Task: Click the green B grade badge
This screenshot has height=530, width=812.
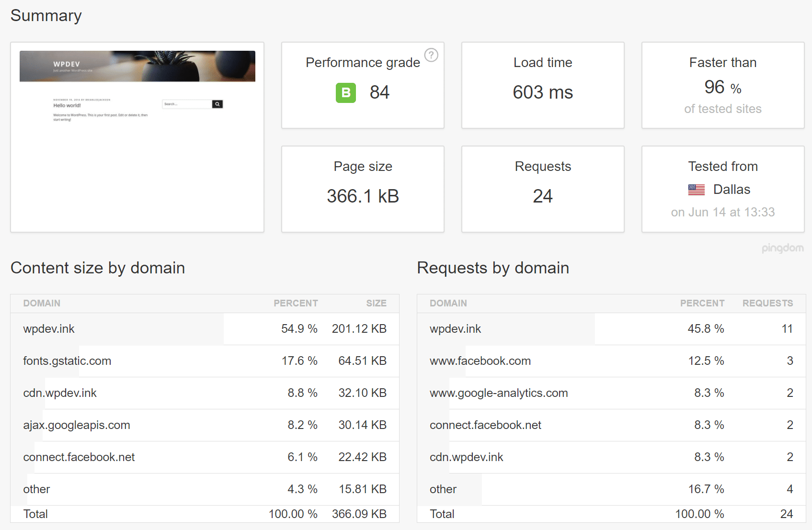Action: click(x=345, y=92)
